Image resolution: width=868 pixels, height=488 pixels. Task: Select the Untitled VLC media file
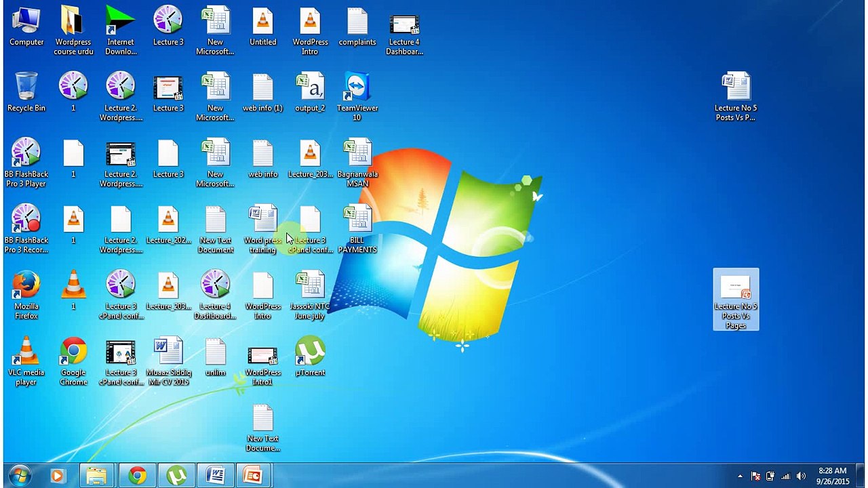pos(262,27)
